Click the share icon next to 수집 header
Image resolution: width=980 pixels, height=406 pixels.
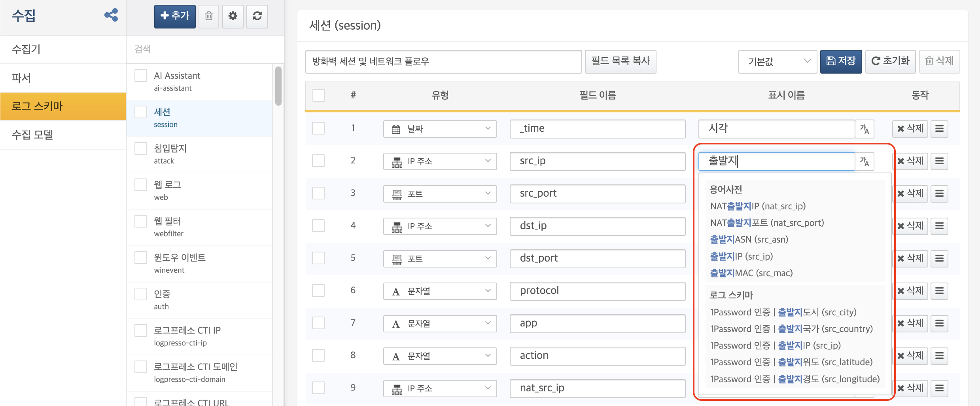point(111,15)
